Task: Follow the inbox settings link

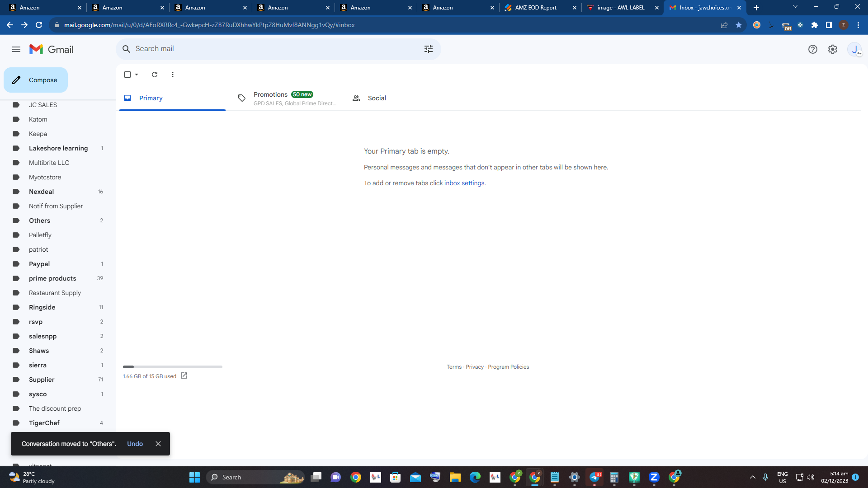Action: pos(464,183)
